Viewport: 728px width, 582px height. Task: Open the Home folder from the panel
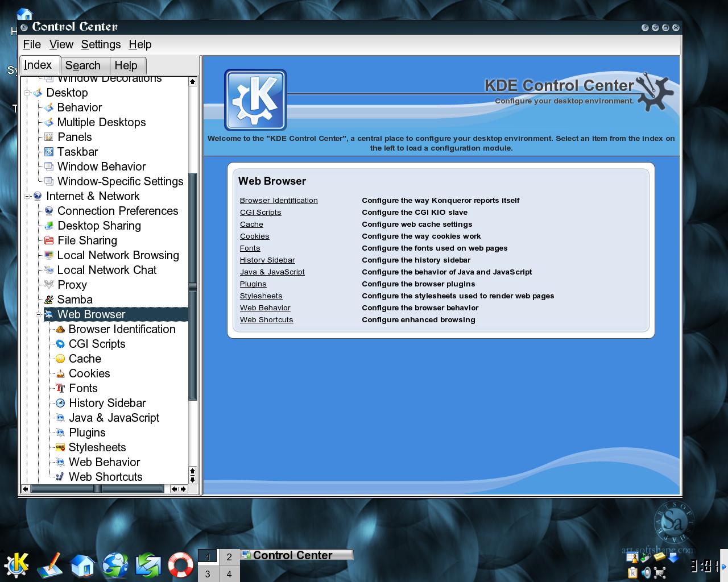tap(82, 565)
